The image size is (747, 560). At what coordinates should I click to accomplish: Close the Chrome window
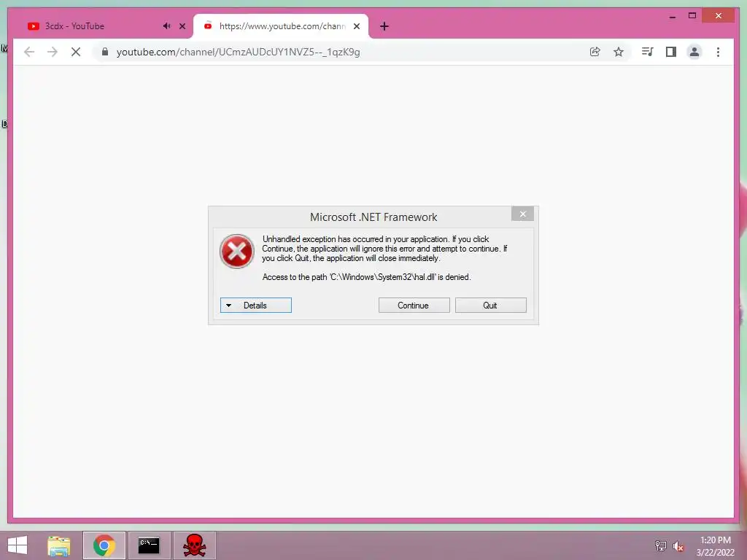719,16
